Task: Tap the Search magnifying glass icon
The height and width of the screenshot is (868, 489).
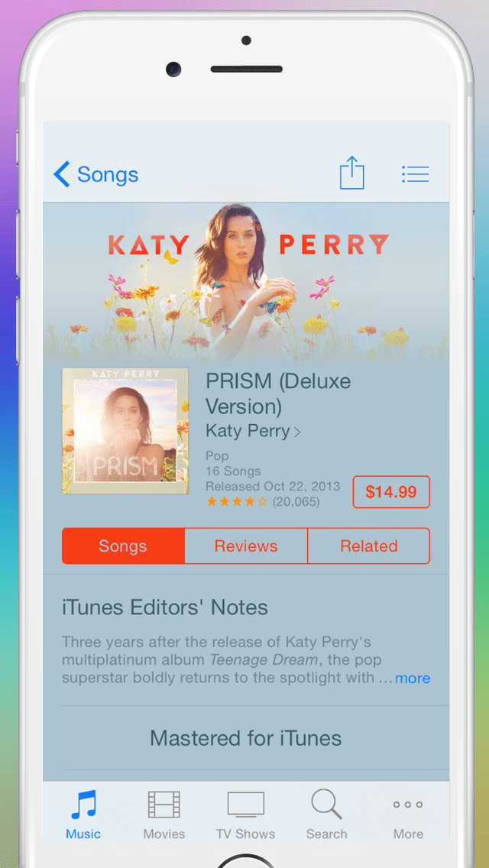Action: (327, 805)
